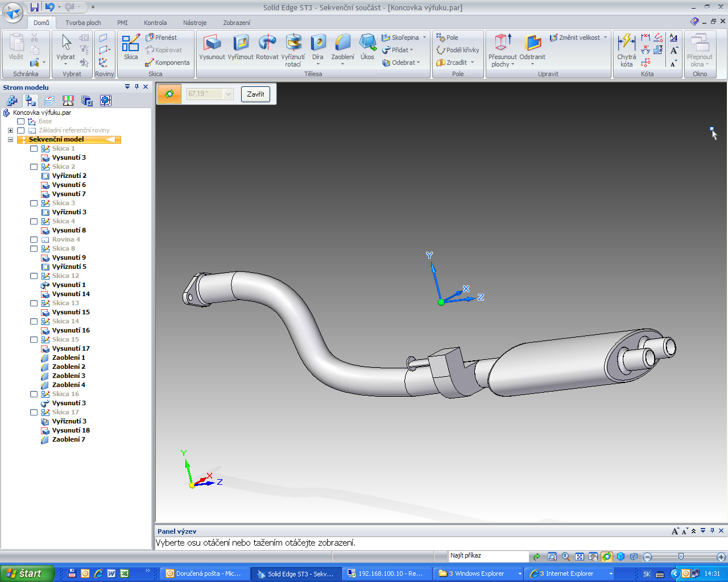
Task: Switch to the Tvorba ploch tab
Action: click(83, 23)
